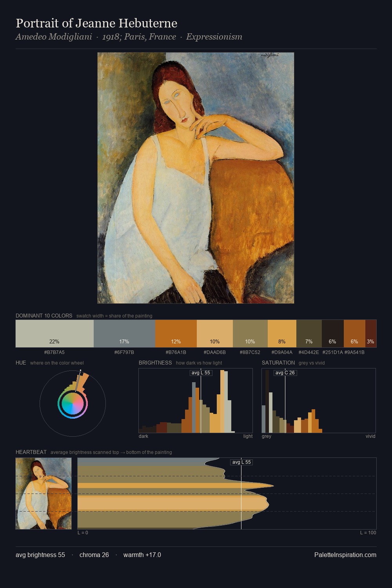Pick the #251D1A near-black swatch
This screenshot has width=392, height=588.
333,334
